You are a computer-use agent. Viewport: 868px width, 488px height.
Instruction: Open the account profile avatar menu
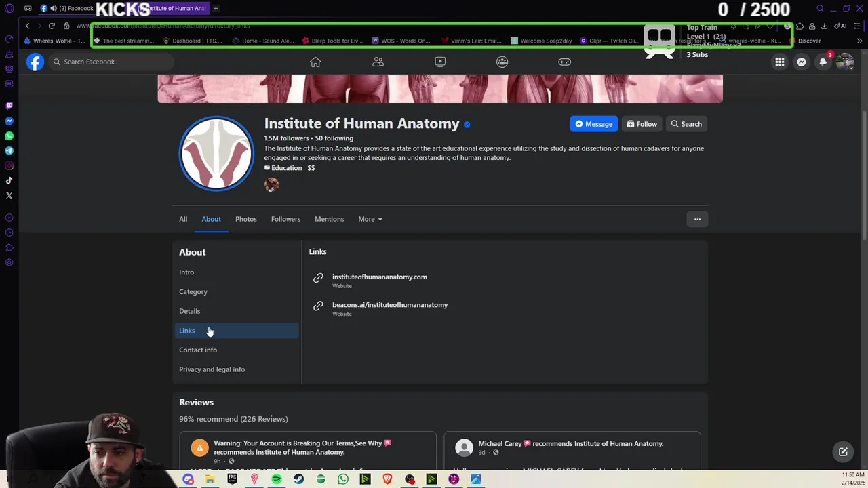pyautogui.click(x=845, y=62)
